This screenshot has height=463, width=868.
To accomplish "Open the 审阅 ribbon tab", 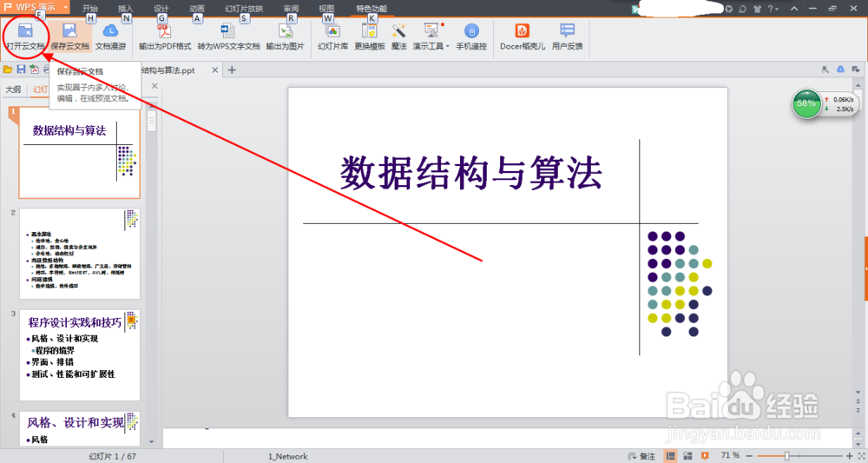I will pos(291,9).
